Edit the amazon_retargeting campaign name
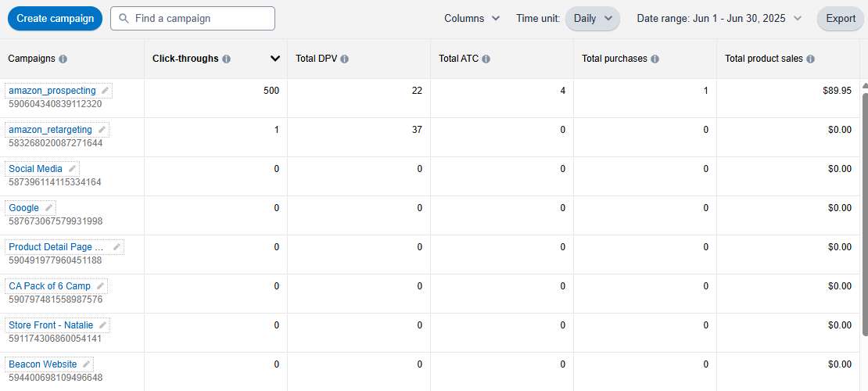Screen dimensions: 868x391 102,130
